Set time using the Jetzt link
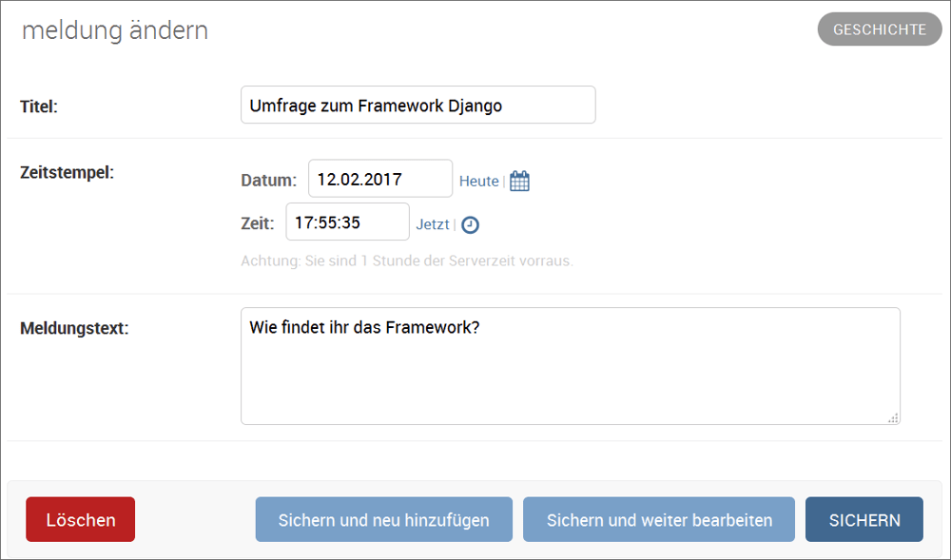 pyautogui.click(x=432, y=225)
